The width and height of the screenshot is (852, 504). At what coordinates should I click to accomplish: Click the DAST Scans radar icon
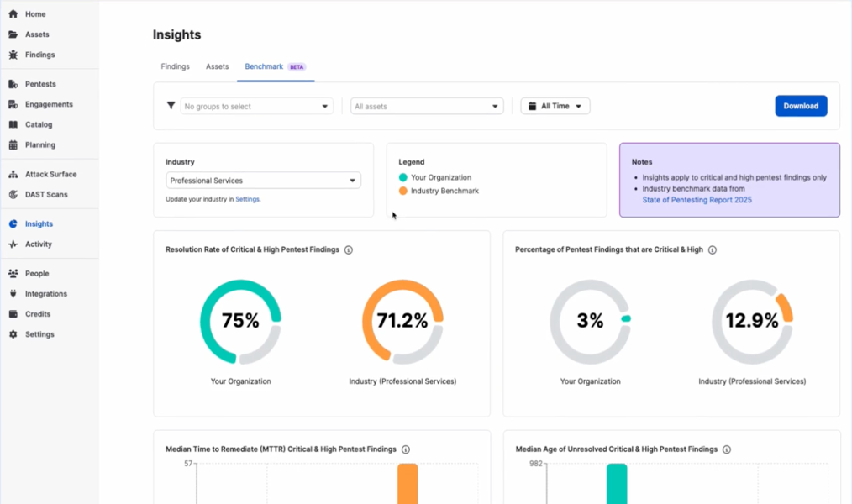pyautogui.click(x=13, y=195)
